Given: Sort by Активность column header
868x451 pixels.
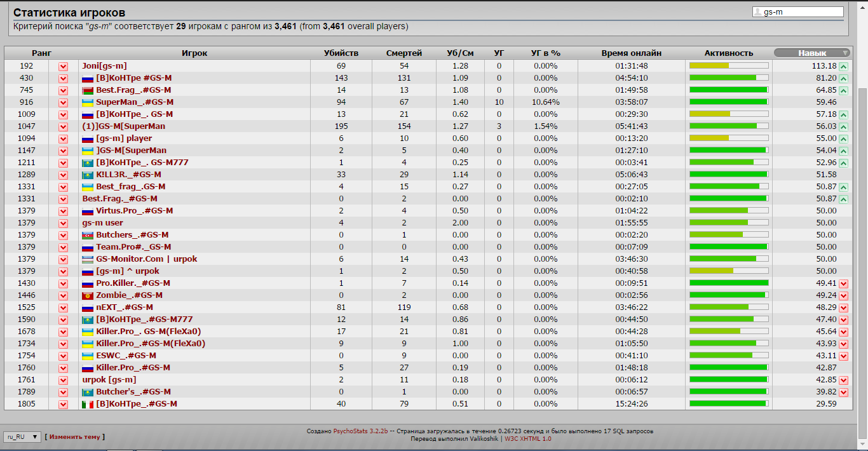Looking at the screenshot, I should [x=729, y=53].
